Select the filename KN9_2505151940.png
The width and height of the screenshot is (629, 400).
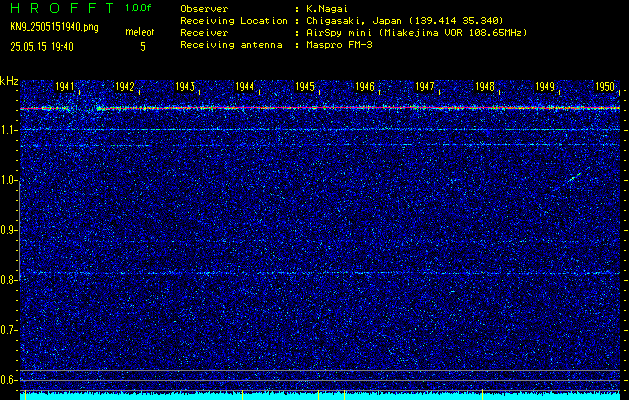[55, 27]
